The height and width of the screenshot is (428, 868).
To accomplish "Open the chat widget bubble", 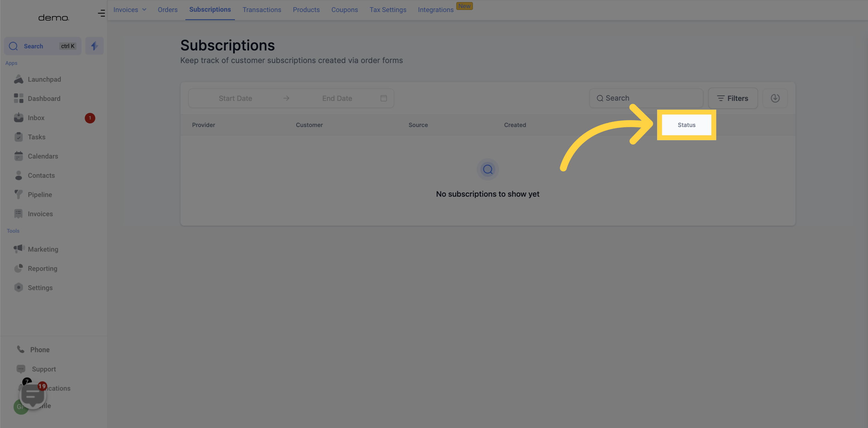I will pyautogui.click(x=33, y=396).
